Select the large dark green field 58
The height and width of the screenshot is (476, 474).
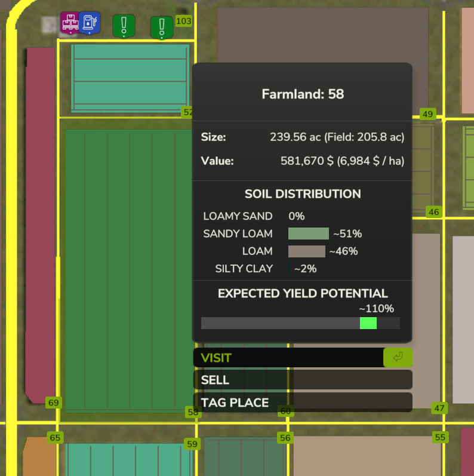(129, 270)
